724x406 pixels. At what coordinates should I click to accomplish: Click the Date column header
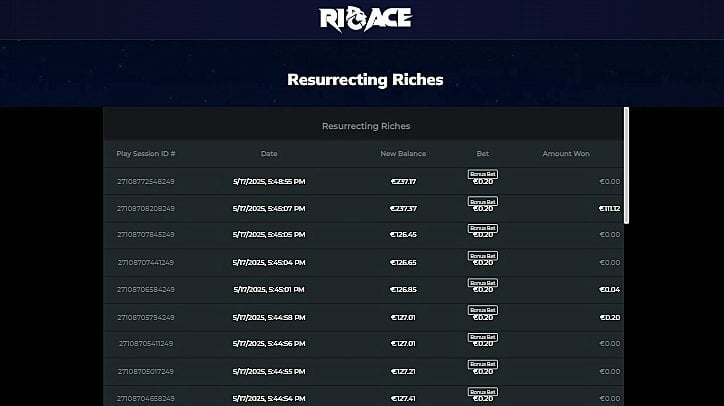tap(269, 154)
